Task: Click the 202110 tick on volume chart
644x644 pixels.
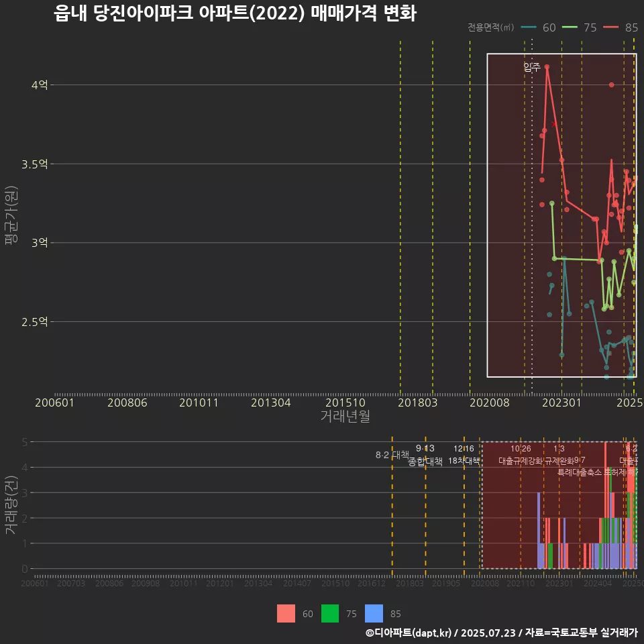Action: [521, 583]
